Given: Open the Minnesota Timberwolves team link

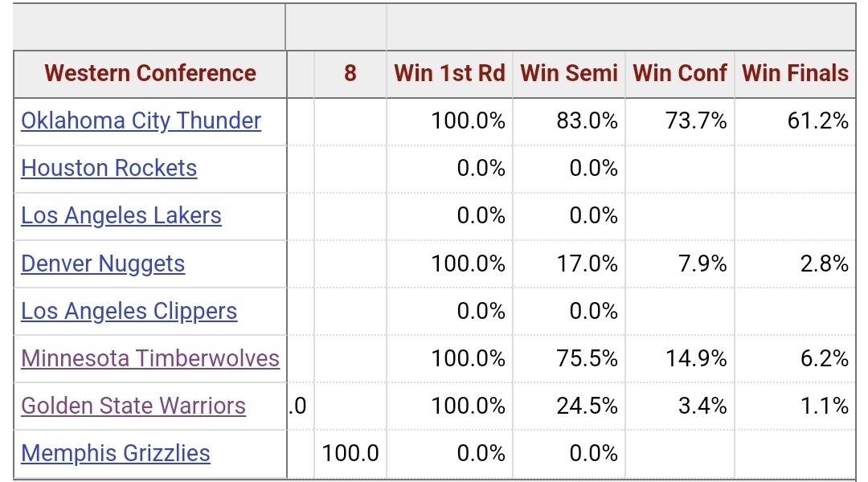Looking at the screenshot, I should (x=150, y=358).
